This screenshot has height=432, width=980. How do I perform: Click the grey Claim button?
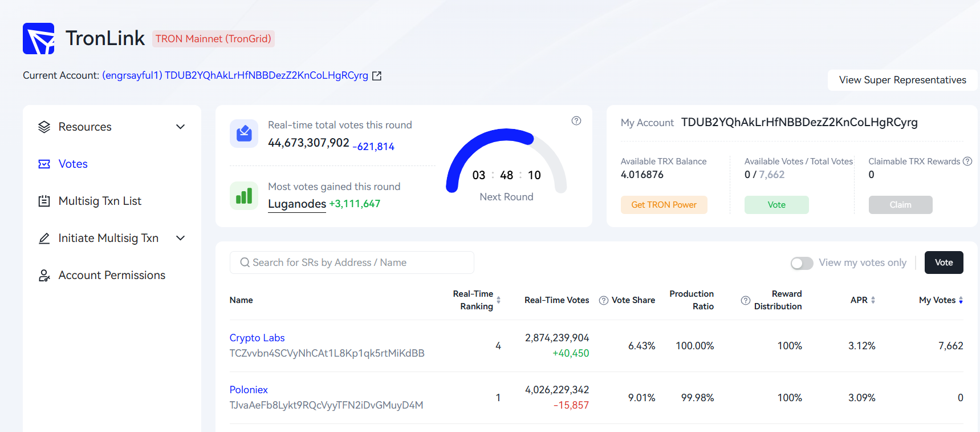(x=901, y=205)
